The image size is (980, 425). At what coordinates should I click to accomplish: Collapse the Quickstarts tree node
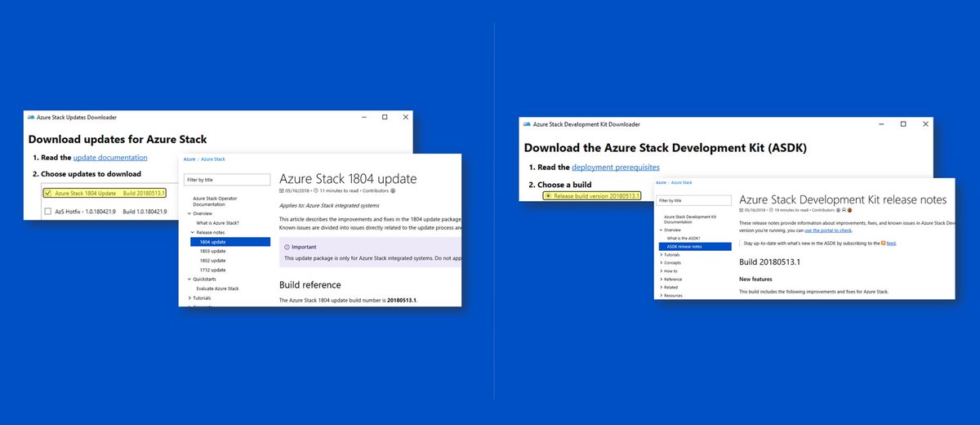[x=189, y=279]
